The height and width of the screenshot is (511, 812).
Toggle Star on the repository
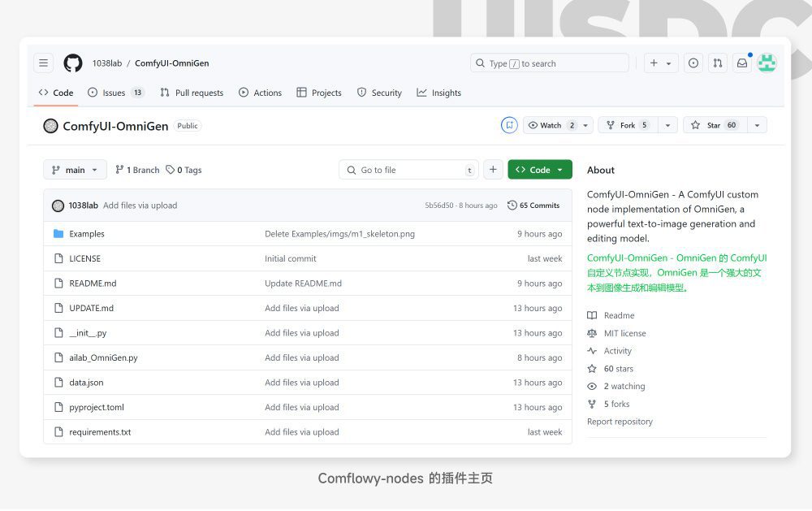(715, 125)
